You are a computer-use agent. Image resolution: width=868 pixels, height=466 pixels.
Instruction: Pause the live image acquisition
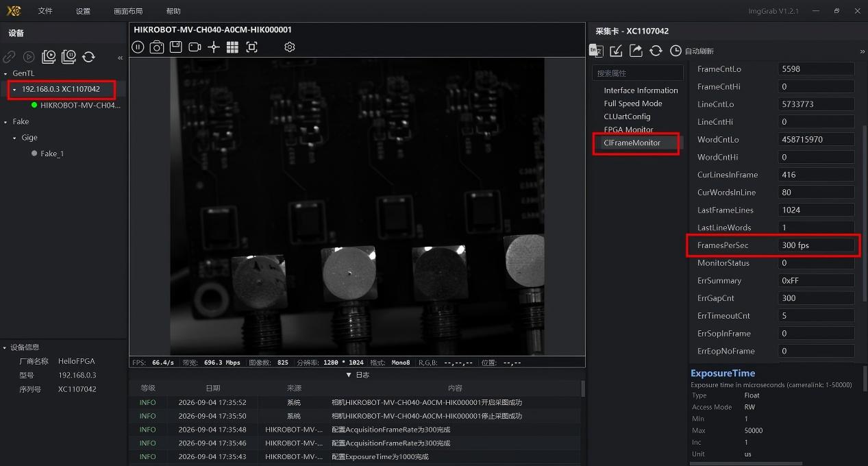(138, 47)
